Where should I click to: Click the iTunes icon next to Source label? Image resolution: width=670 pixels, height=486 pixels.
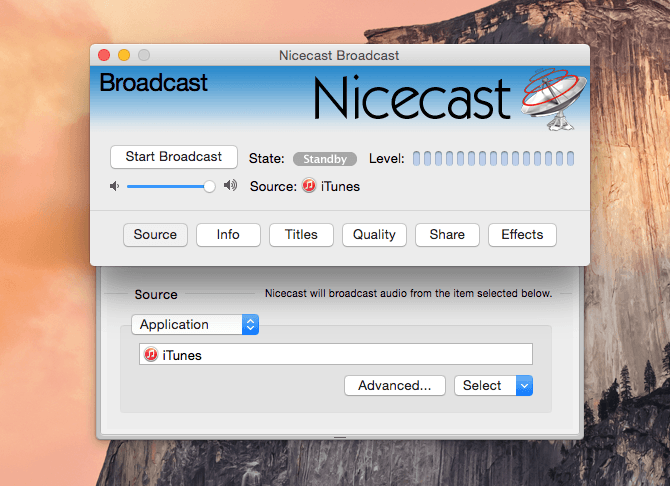(309, 186)
